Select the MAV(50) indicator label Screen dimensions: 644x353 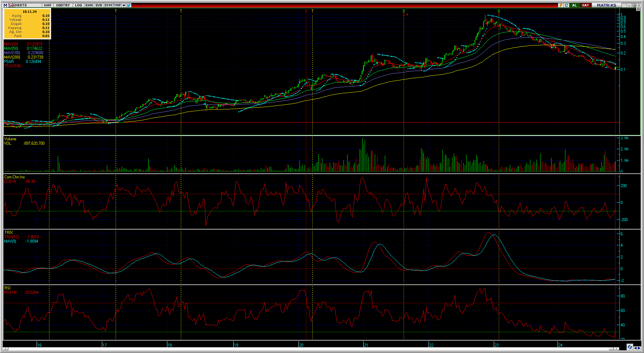click(11, 48)
